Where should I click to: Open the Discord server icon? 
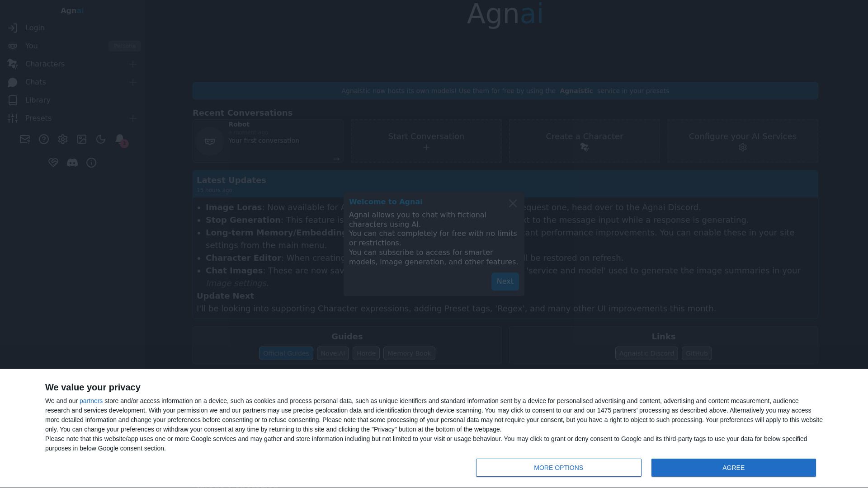72,163
